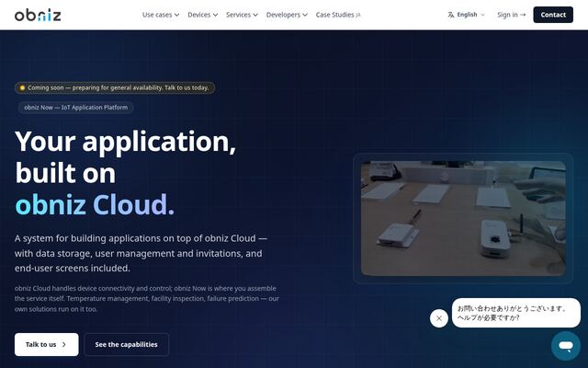Click the 'obniz Cloud.' headline text
The image size is (588, 368).
pos(95,204)
